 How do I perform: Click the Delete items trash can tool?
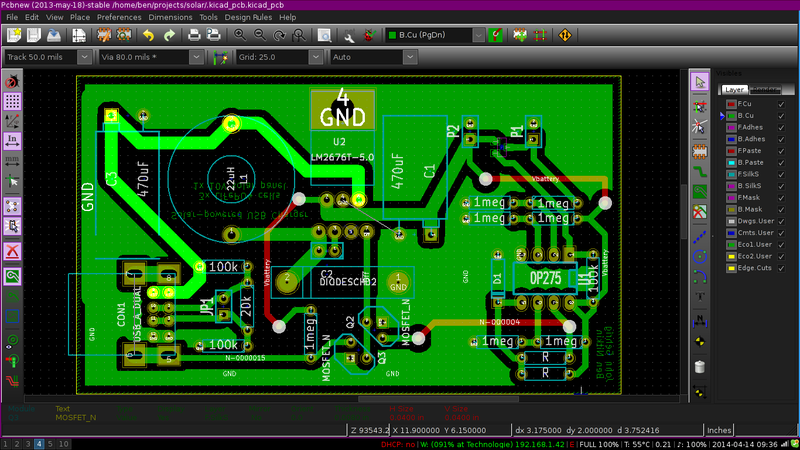pos(700,367)
